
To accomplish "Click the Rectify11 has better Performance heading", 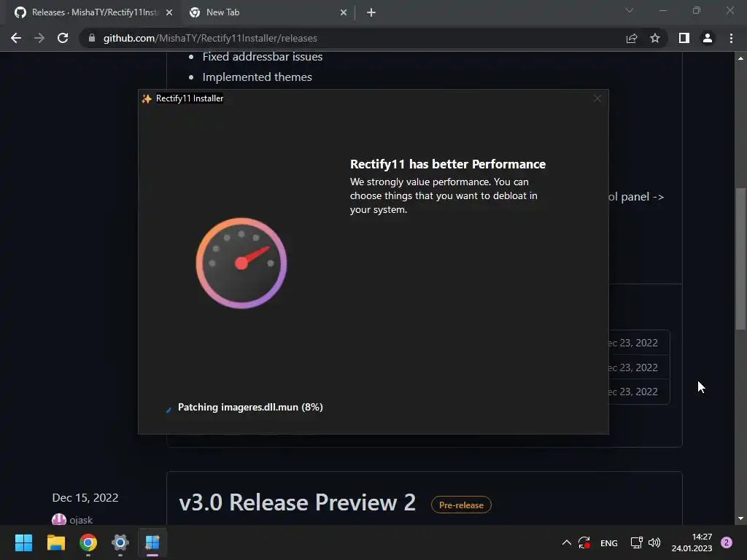I will (x=448, y=164).
